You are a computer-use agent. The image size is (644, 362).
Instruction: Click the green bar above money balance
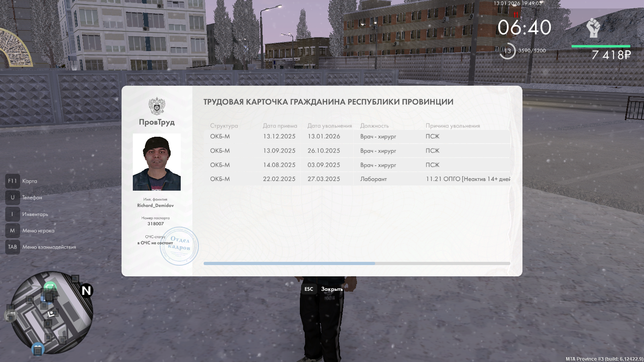click(601, 46)
